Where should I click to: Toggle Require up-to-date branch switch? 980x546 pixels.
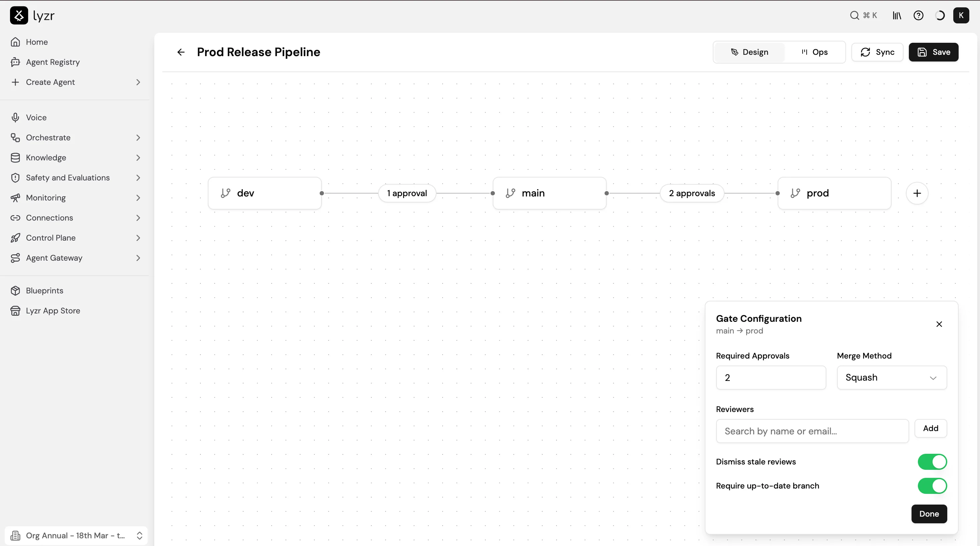(932, 486)
